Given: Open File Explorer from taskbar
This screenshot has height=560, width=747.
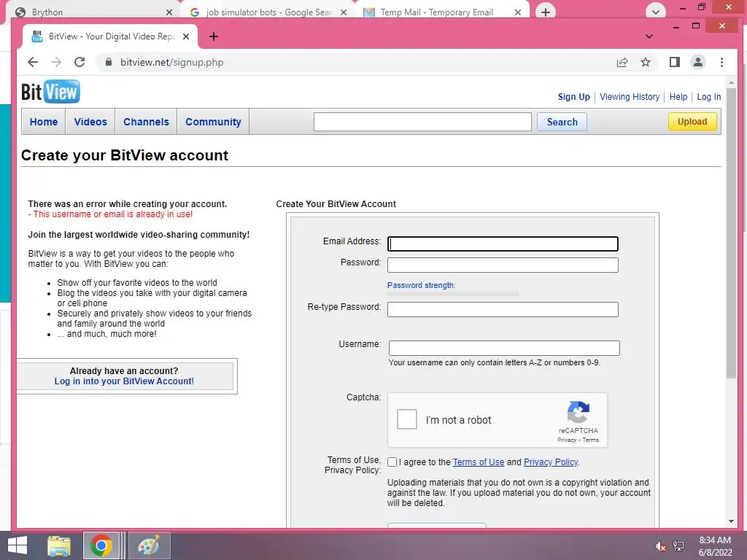Looking at the screenshot, I should (59, 545).
